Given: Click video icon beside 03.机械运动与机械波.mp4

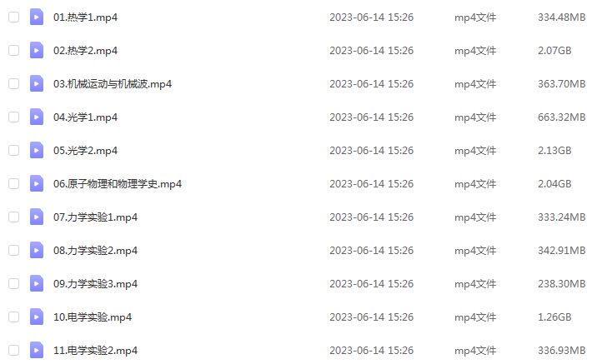Looking at the screenshot, I should [37, 83].
